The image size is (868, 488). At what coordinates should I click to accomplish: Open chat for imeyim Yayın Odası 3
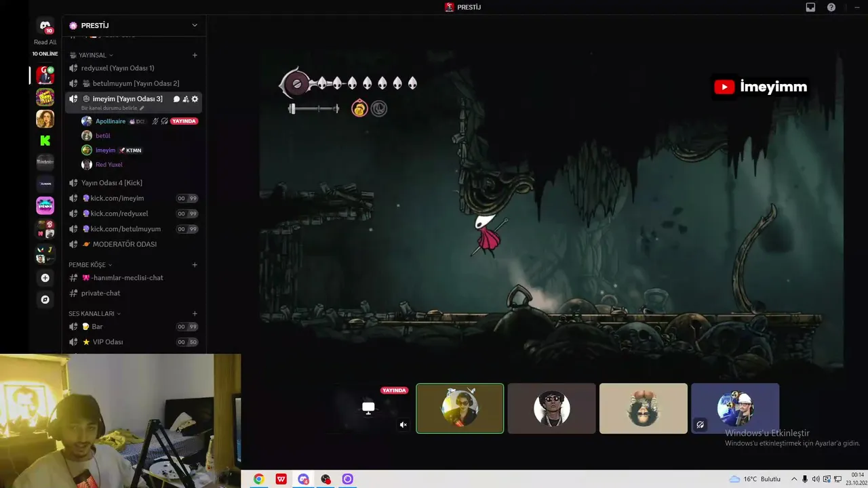coord(176,99)
